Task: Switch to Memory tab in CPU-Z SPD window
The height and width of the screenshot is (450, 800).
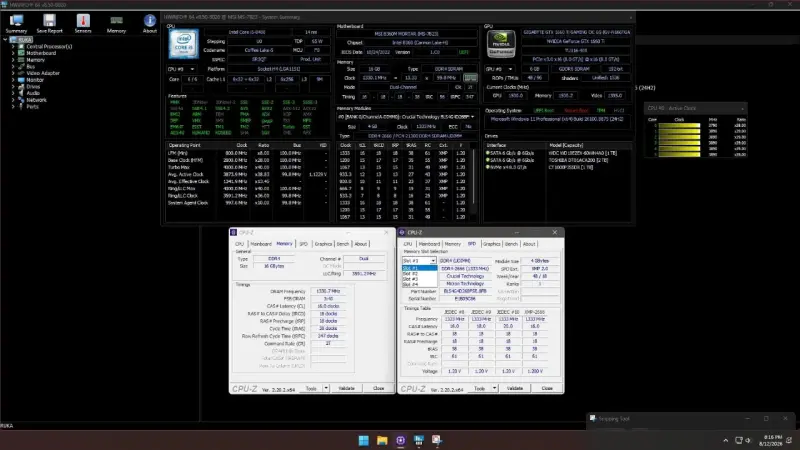Action: click(453, 244)
